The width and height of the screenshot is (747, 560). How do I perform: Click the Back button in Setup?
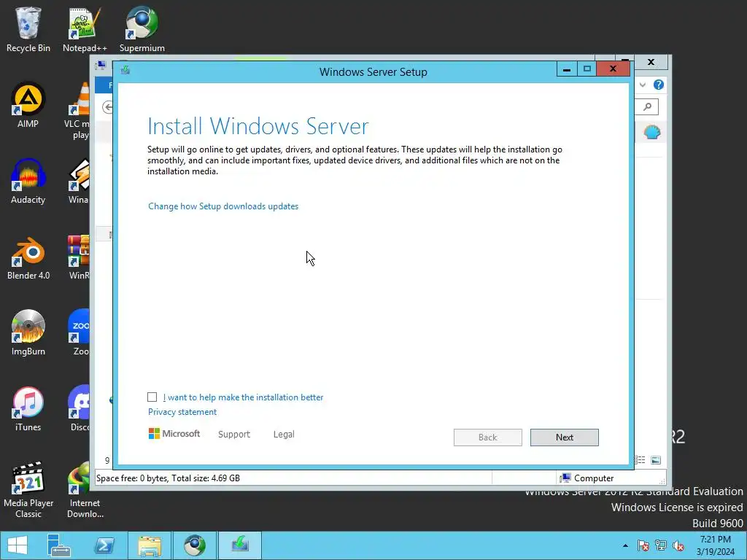point(488,437)
